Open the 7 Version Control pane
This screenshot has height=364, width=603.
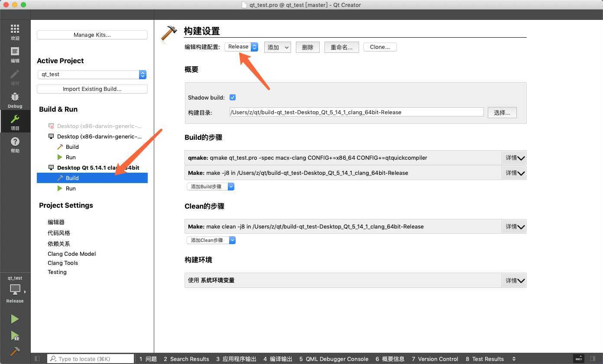tap(435, 359)
